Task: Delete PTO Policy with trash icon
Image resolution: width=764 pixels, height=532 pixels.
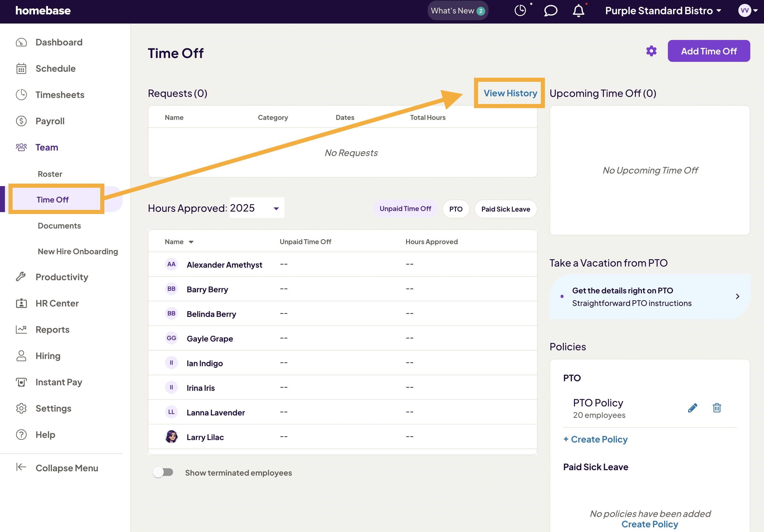Action: (717, 408)
